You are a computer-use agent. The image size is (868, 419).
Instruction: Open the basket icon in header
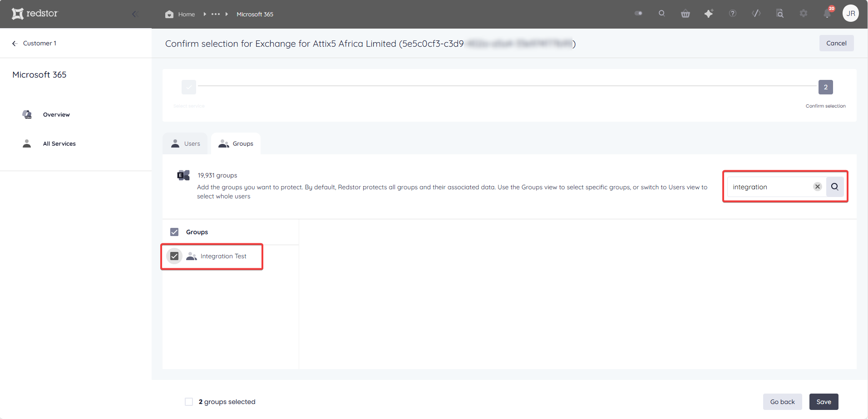click(x=686, y=14)
